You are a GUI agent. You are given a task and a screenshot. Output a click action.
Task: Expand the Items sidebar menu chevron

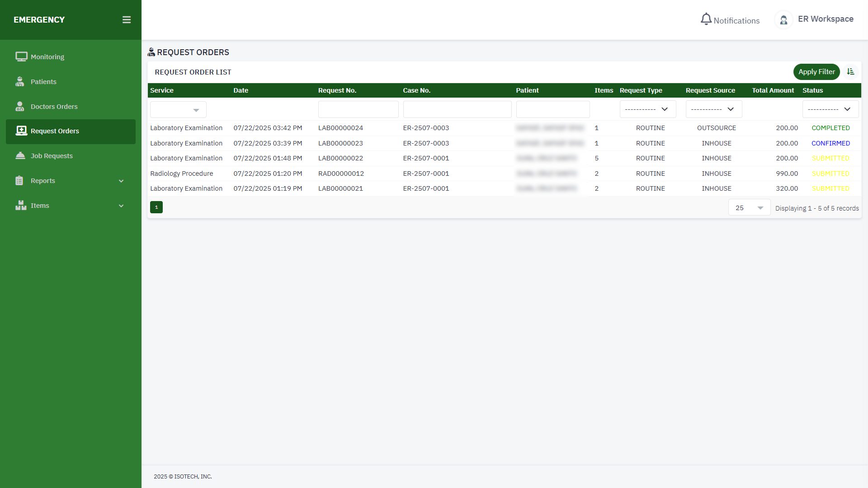(121, 206)
